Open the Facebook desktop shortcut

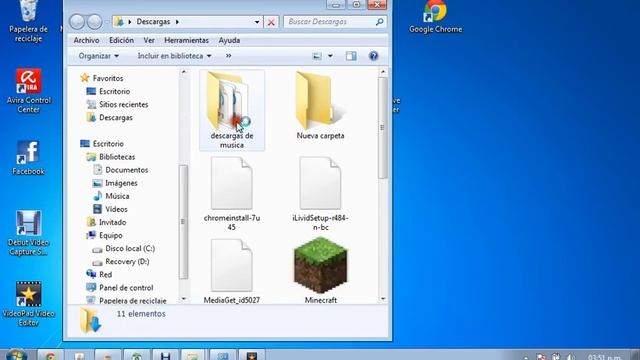click(x=28, y=158)
